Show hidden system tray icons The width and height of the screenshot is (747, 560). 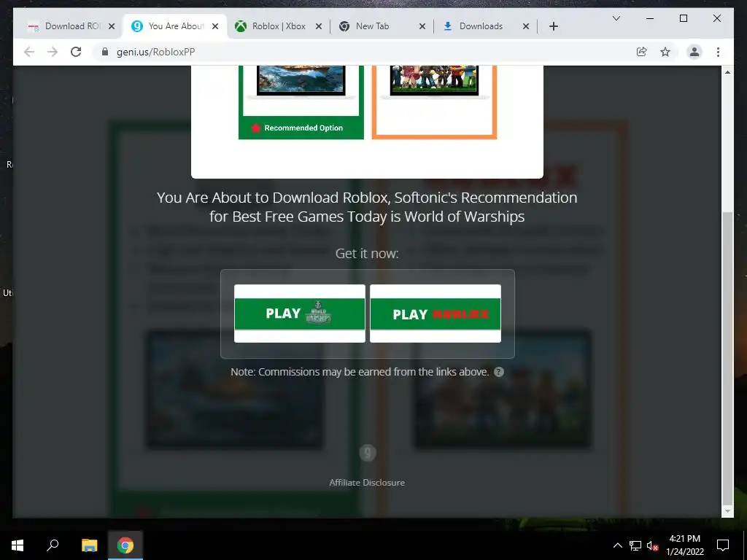coord(617,545)
